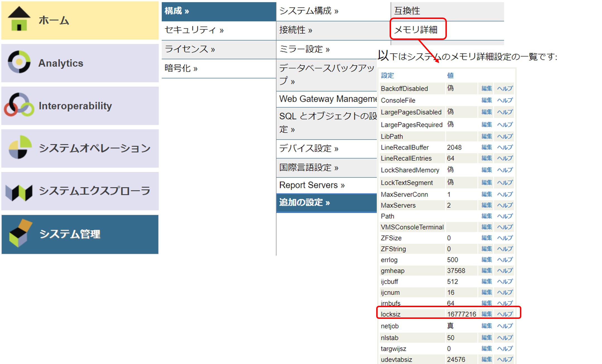The height and width of the screenshot is (364, 602).
Task: Open the システム構成 menu entry
Action: coord(309,11)
